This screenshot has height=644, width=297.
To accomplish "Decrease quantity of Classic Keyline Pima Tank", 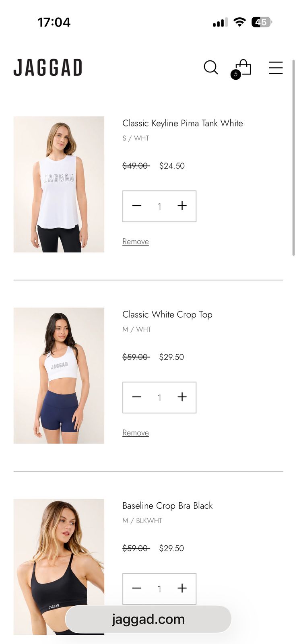I will point(137,206).
